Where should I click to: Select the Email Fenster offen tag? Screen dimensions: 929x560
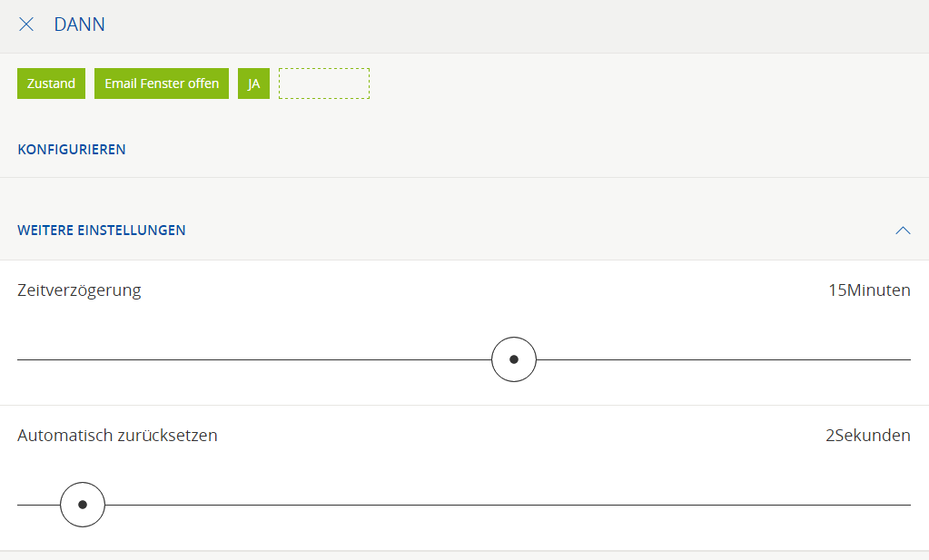(x=162, y=84)
